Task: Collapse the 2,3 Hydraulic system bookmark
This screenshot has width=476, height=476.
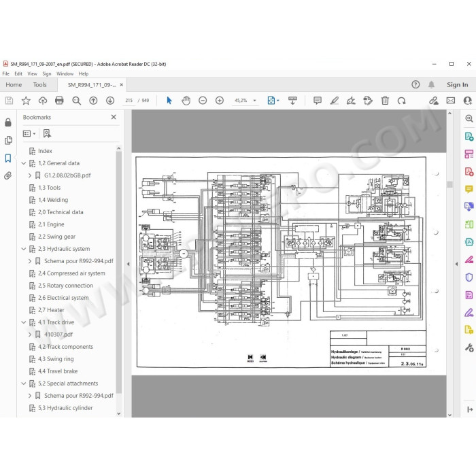Action: pyautogui.click(x=24, y=249)
